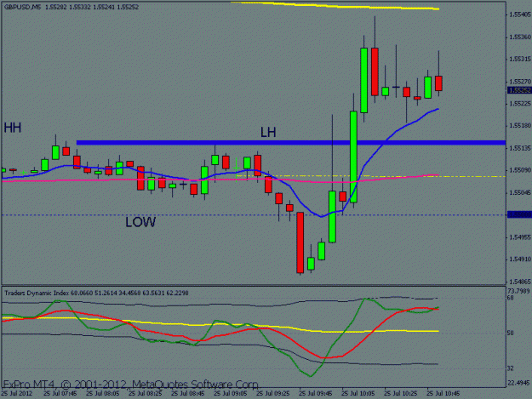Select the LH text label

point(268,132)
